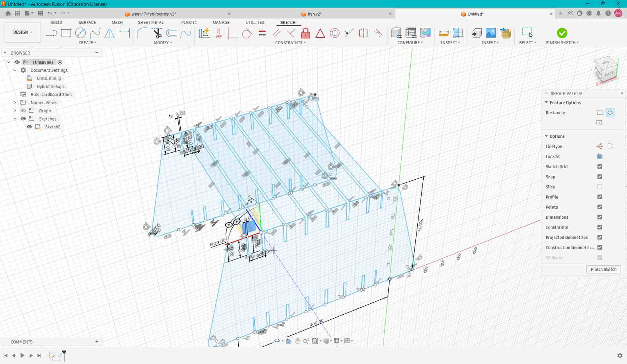Apply the Parallel constraint

pyautogui.click(x=277, y=33)
